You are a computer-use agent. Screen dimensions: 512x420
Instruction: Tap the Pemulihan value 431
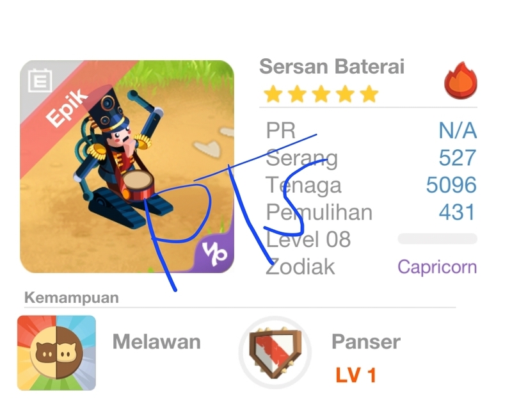(x=457, y=212)
